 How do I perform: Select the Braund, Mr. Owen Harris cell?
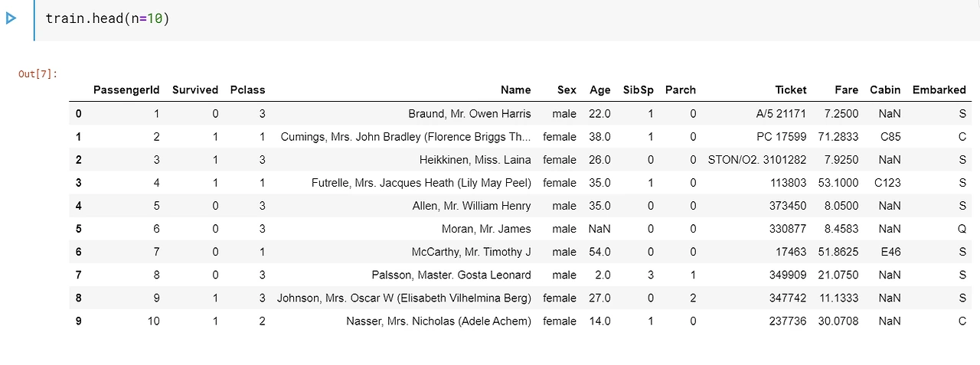(x=469, y=113)
